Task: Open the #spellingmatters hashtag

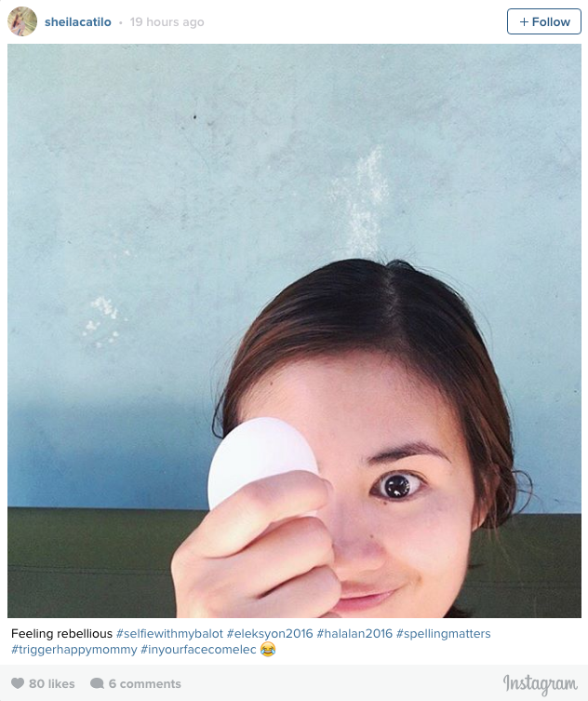Action: [x=443, y=633]
